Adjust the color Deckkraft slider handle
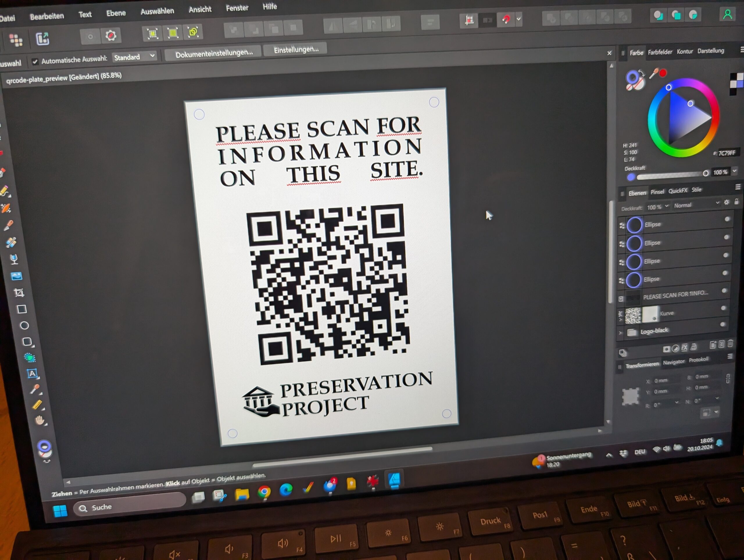 click(706, 173)
